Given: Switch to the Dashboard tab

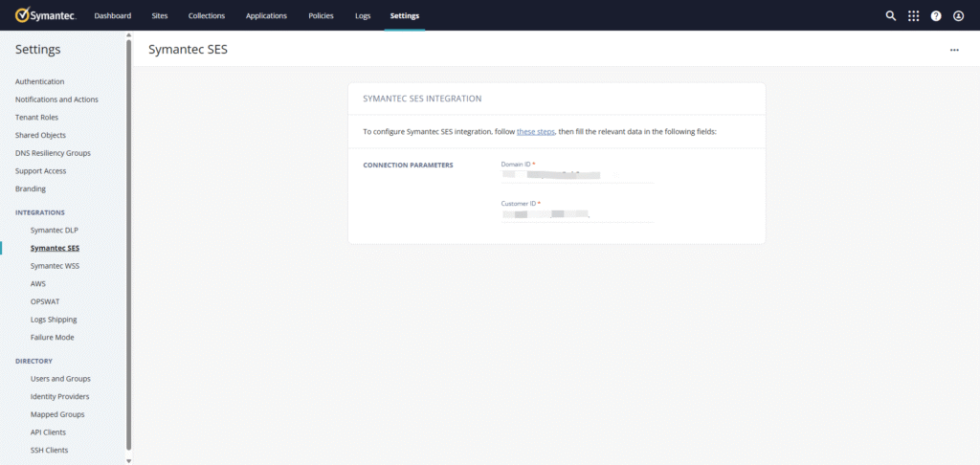Looking at the screenshot, I should 113,16.
